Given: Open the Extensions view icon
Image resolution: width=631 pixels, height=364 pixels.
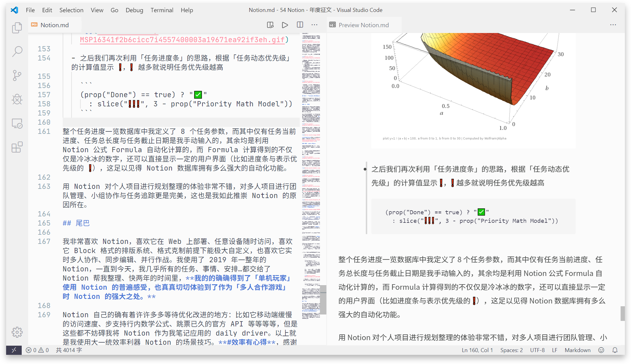Looking at the screenshot, I should pos(17,147).
